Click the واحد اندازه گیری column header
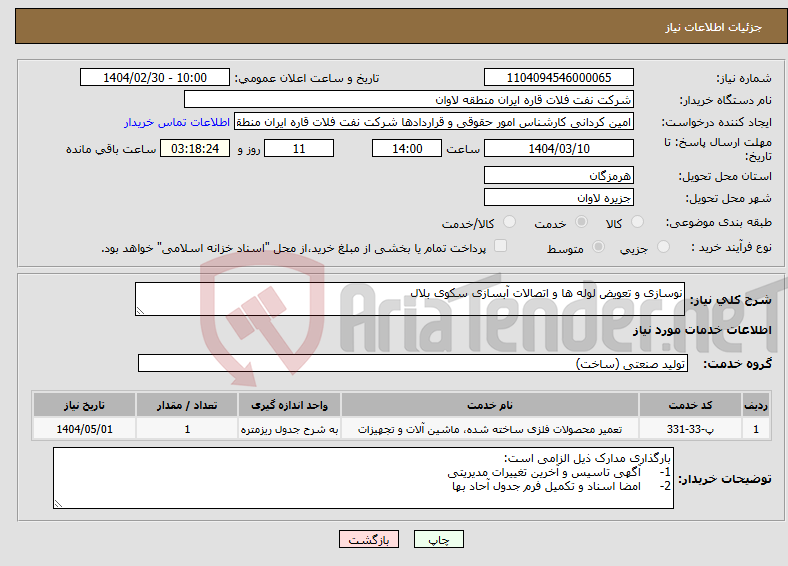The height and width of the screenshot is (566, 788). pyautogui.click(x=289, y=405)
